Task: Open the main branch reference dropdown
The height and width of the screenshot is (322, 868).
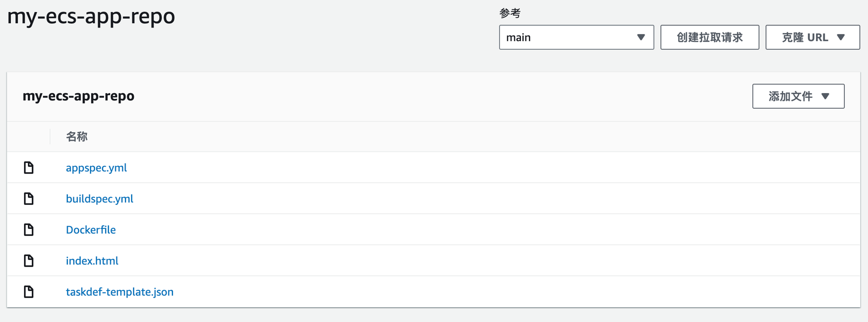Action: [576, 37]
